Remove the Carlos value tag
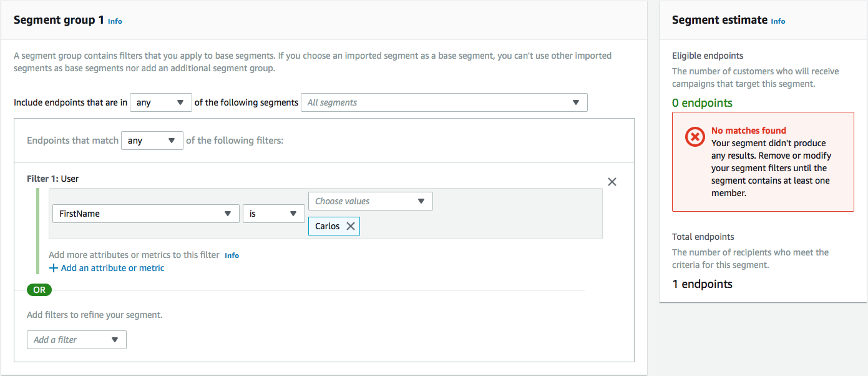 click(x=351, y=226)
